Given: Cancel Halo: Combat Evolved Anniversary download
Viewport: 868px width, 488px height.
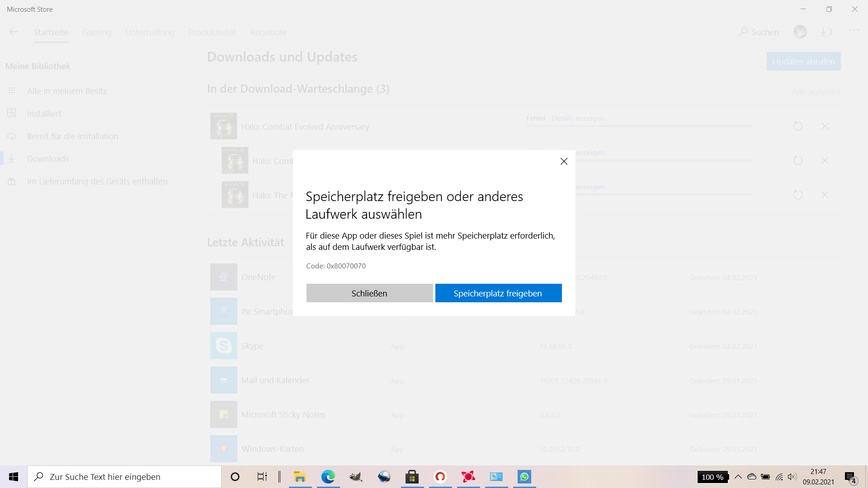Looking at the screenshot, I should pyautogui.click(x=825, y=127).
